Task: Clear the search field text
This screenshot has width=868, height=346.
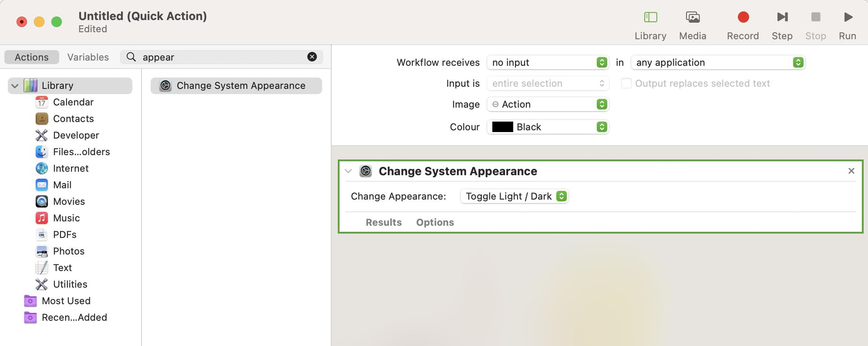Action: [x=312, y=57]
